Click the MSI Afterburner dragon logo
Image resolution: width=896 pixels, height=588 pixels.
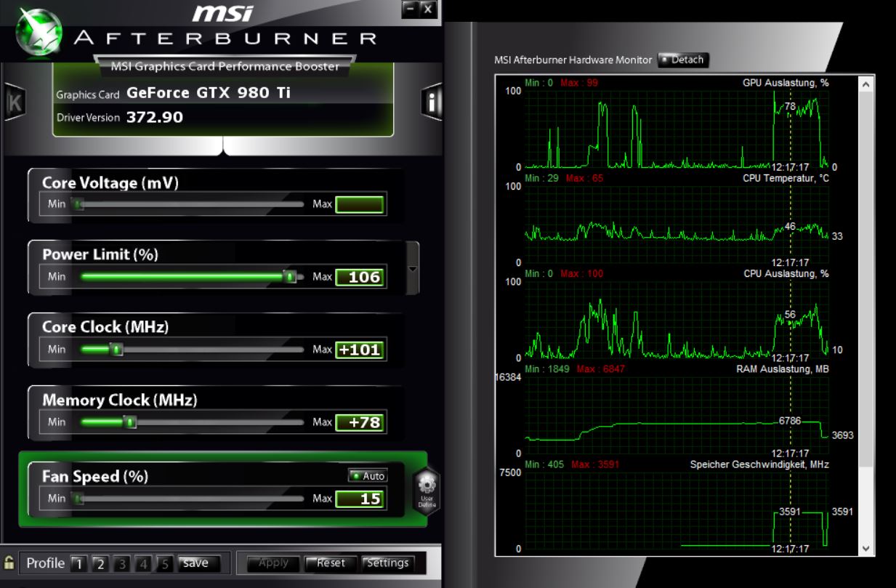pos(38,33)
